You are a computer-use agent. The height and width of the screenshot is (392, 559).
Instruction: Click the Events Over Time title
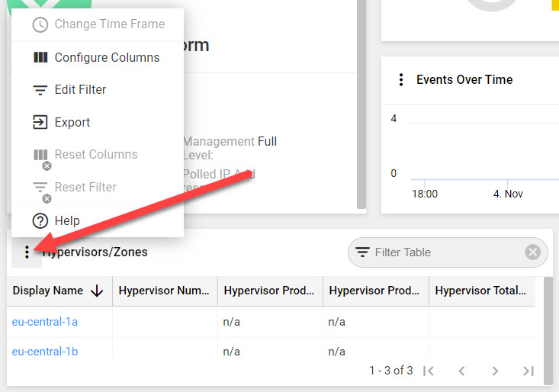pyautogui.click(x=464, y=79)
